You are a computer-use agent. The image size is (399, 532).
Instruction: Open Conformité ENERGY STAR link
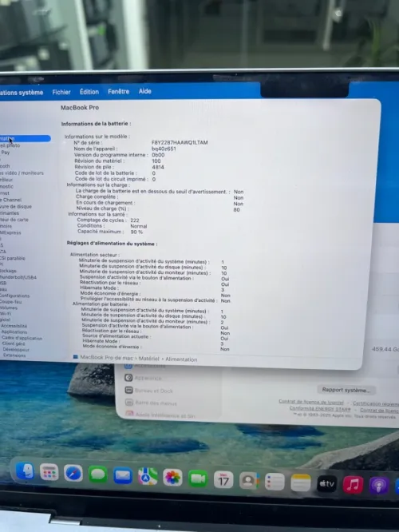[320, 408]
